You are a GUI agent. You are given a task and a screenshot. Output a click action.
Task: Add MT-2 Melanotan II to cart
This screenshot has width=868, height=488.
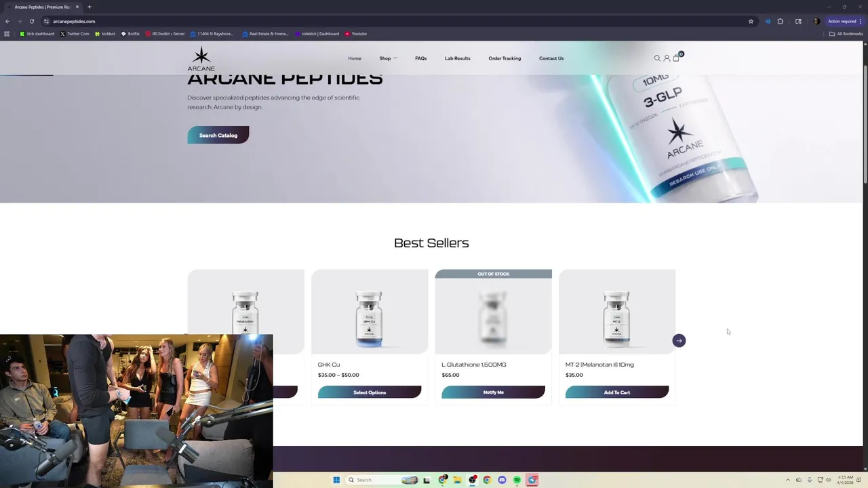point(617,392)
